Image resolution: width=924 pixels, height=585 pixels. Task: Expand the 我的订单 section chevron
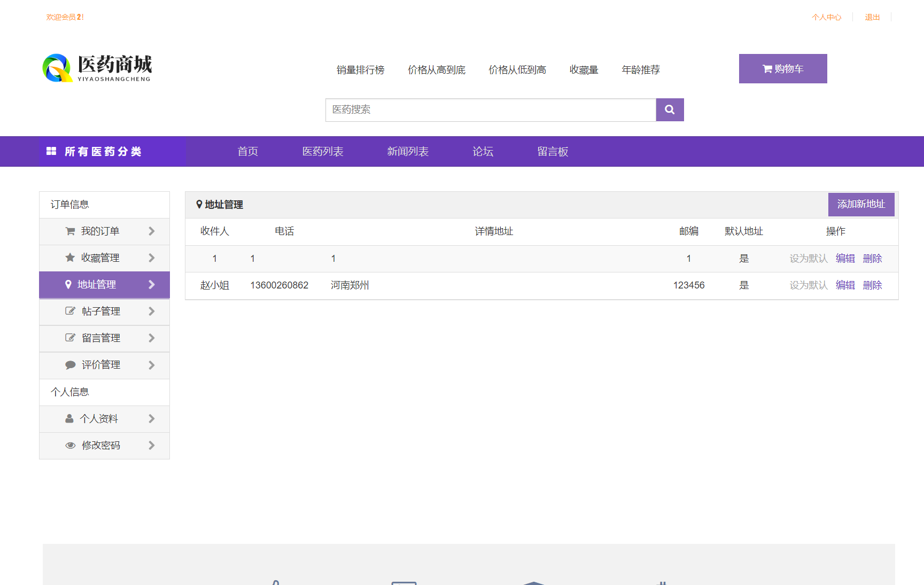tap(151, 231)
